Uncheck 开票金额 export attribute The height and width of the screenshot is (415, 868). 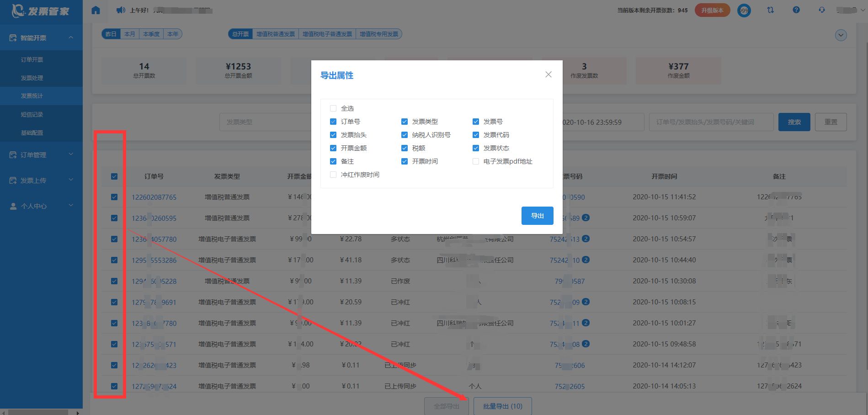[333, 148]
